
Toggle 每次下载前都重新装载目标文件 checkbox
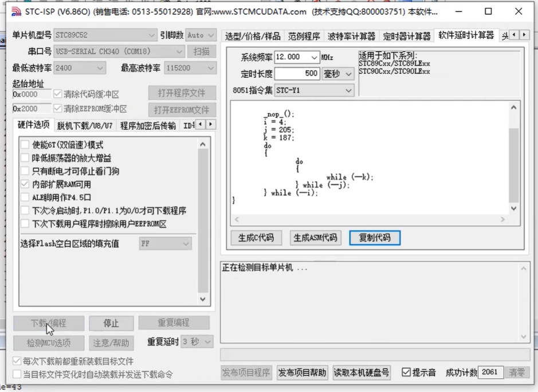[17, 361]
